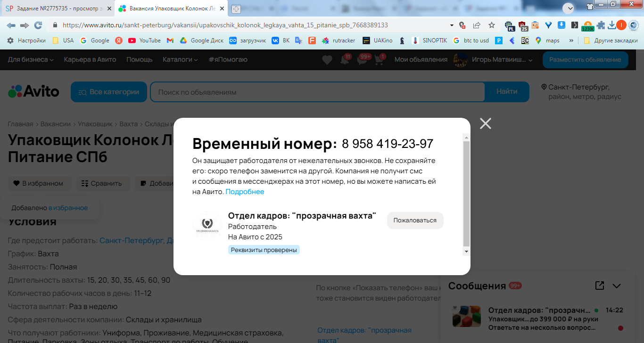Open the PL globe extension
644x343 pixels.
pyautogui.click(x=510, y=25)
